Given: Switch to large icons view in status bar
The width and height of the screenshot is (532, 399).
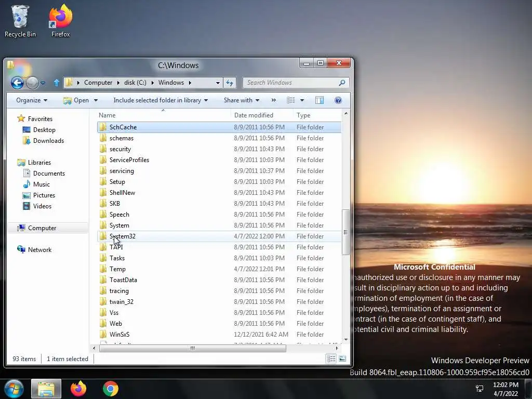Looking at the screenshot, I should pyautogui.click(x=342, y=358).
